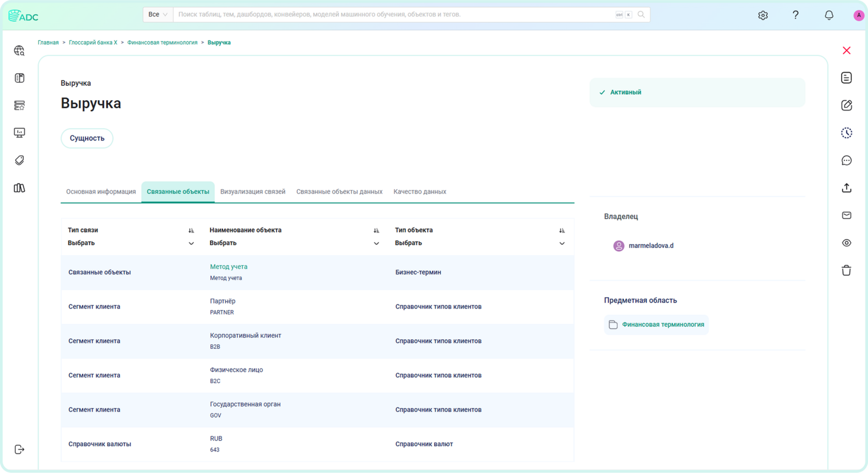868x473 pixels.
Task: Open change history with the clock icon
Action: click(846, 133)
